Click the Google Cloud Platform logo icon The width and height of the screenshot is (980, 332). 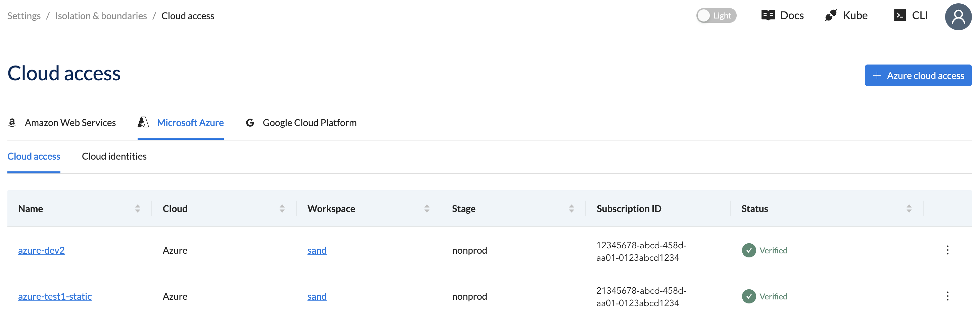(250, 123)
